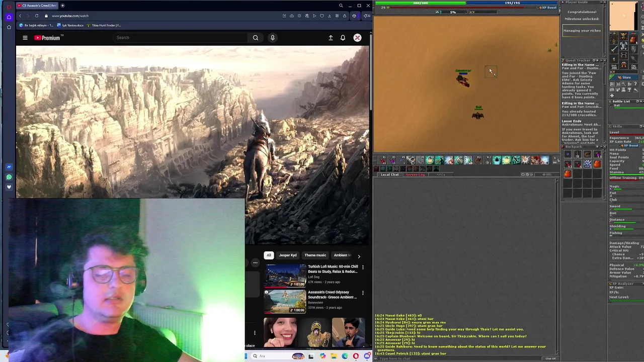This screenshot has width=644, height=362.
Task: Use purple potion hotkey F2 in Tibia
Action: [392, 160]
